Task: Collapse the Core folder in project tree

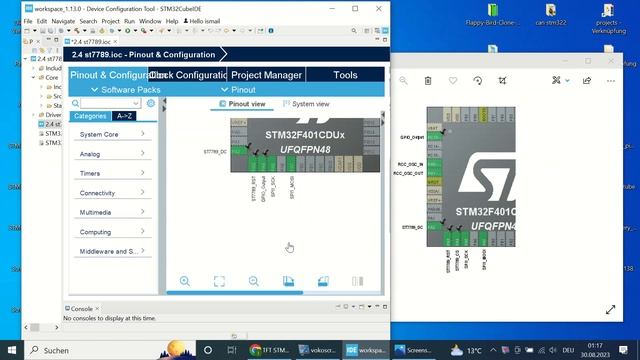Action: (33, 78)
